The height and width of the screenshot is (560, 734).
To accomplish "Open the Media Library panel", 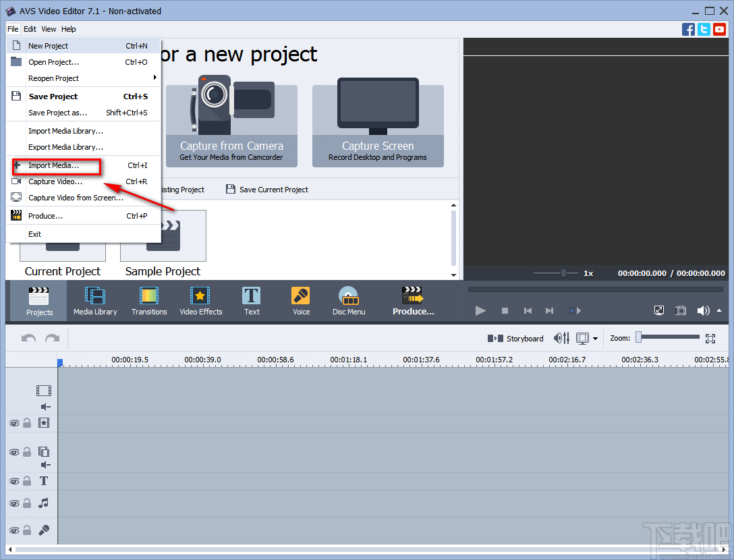I will click(x=95, y=301).
